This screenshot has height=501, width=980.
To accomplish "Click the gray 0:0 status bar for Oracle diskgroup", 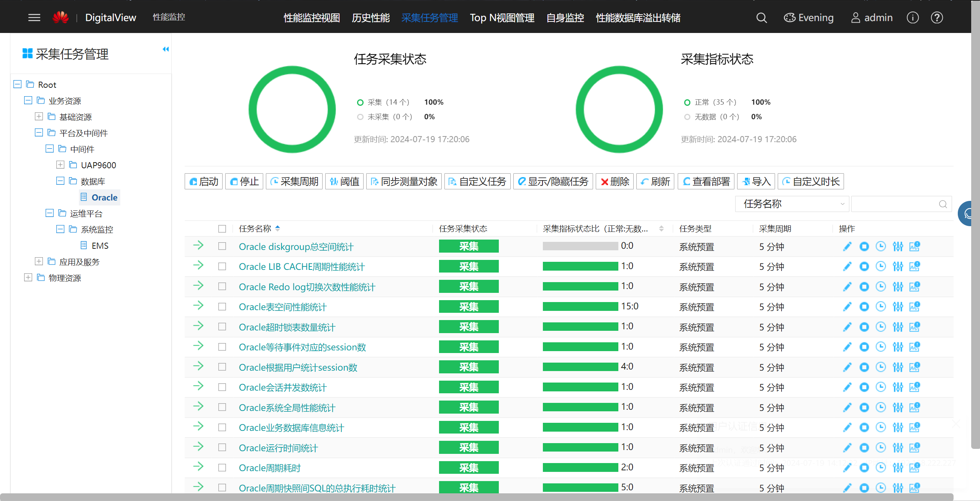I will coord(580,246).
